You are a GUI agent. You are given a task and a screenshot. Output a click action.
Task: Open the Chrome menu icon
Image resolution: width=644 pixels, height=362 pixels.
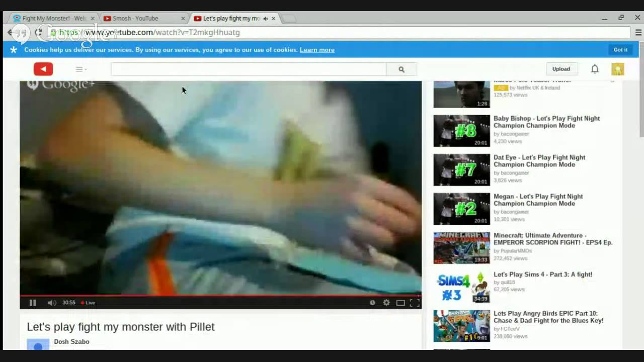coord(638,32)
